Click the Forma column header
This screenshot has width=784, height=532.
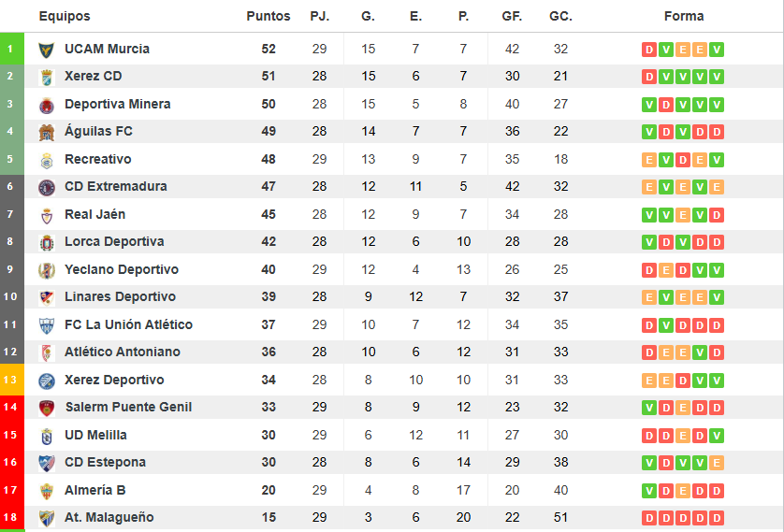tap(683, 16)
